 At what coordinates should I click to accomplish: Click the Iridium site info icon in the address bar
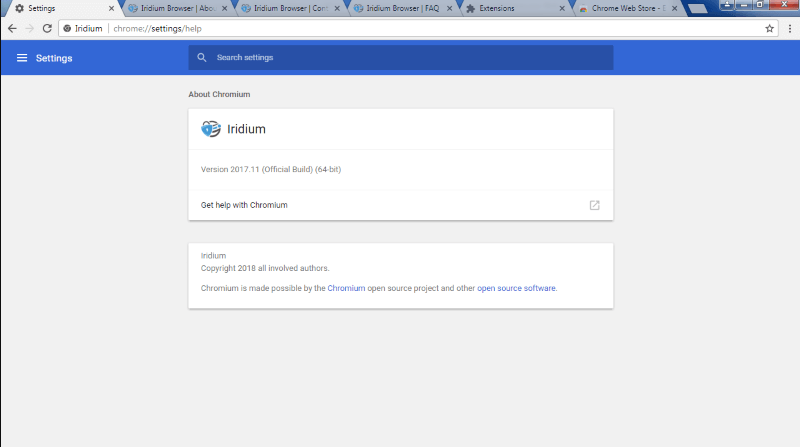click(67, 29)
